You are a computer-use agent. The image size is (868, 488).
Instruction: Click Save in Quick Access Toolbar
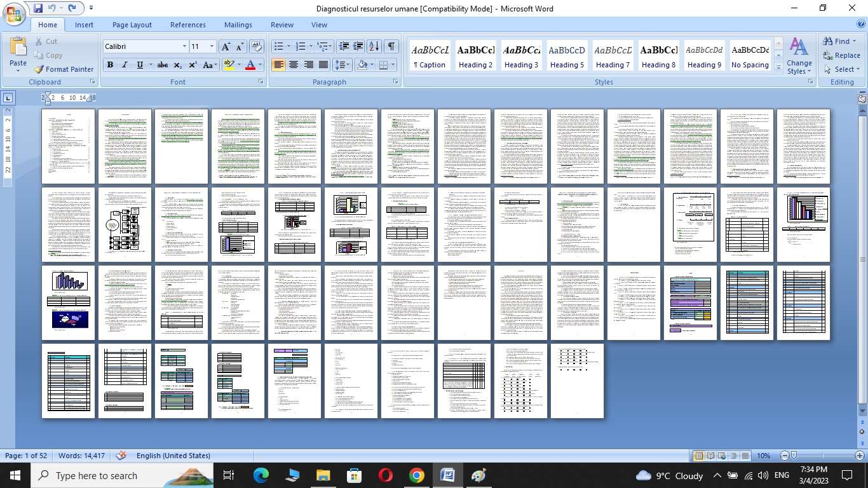click(x=38, y=8)
